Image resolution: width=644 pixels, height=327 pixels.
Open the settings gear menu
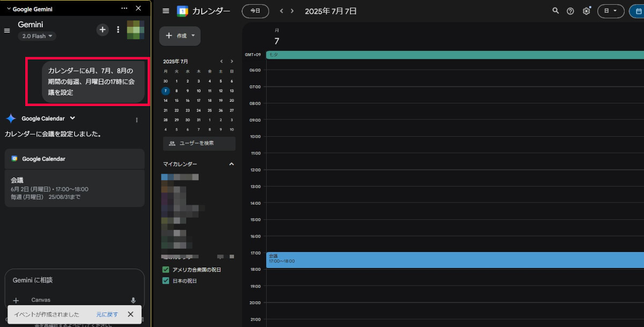(x=587, y=11)
